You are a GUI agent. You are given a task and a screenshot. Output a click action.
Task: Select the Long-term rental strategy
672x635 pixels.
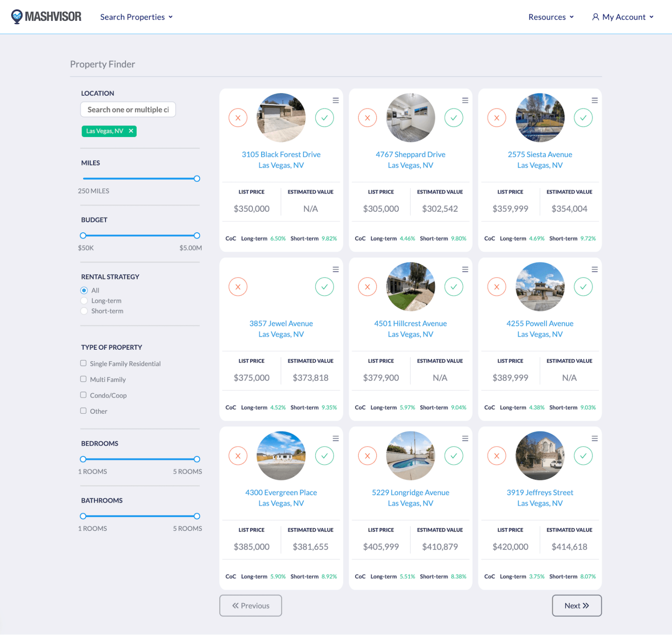coord(84,301)
